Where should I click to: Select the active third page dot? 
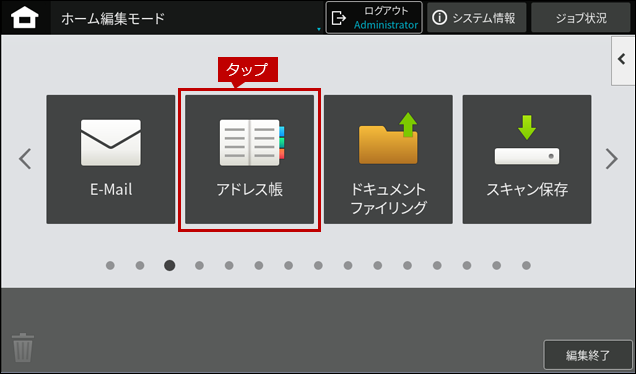point(170,265)
